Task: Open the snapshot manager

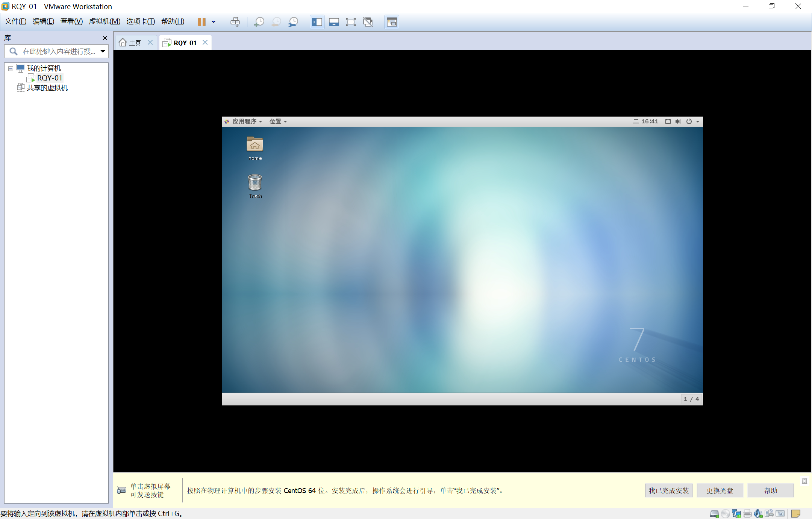Action: 293,22
